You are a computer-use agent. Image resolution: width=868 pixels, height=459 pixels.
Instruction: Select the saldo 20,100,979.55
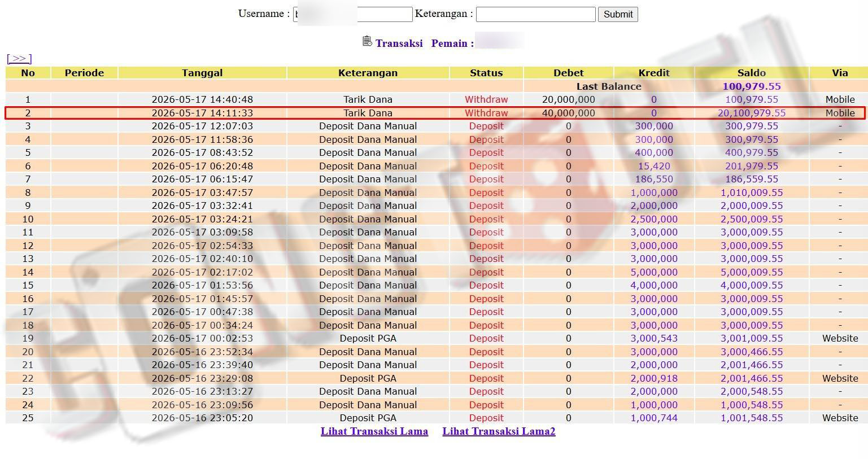tap(752, 113)
